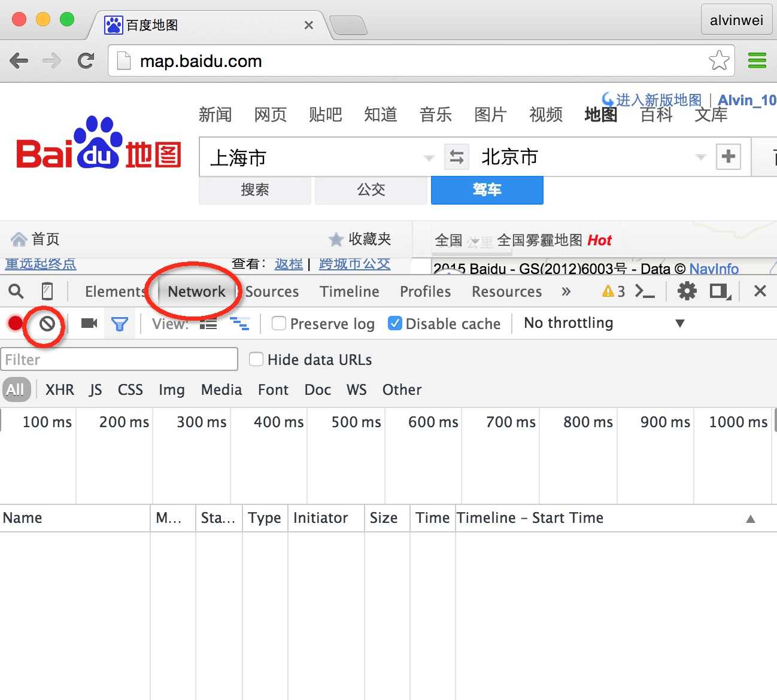The height and width of the screenshot is (700, 777).
Task: Filter requests by CSS
Action: 130,389
